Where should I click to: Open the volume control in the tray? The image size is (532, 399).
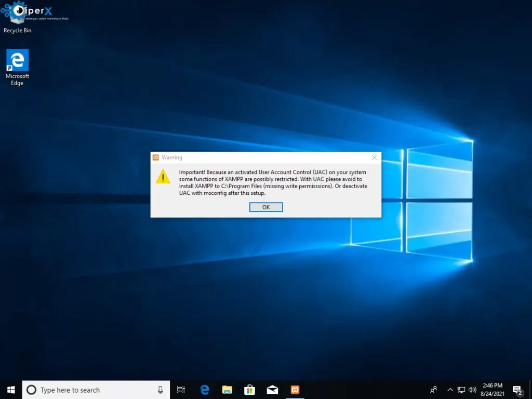(x=472, y=390)
